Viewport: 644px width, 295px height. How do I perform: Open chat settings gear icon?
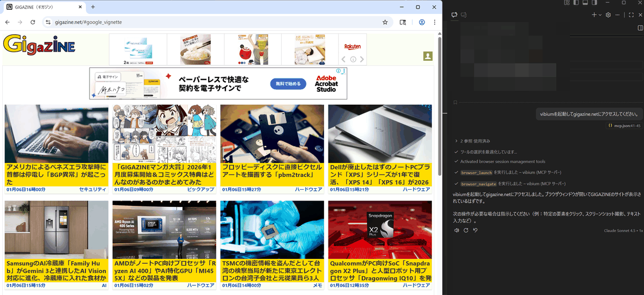click(608, 15)
